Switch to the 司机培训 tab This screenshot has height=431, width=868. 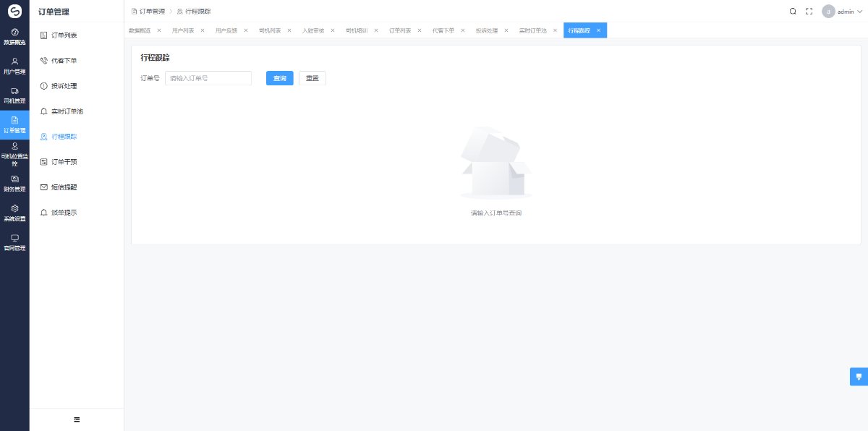pyautogui.click(x=357, y=30)
